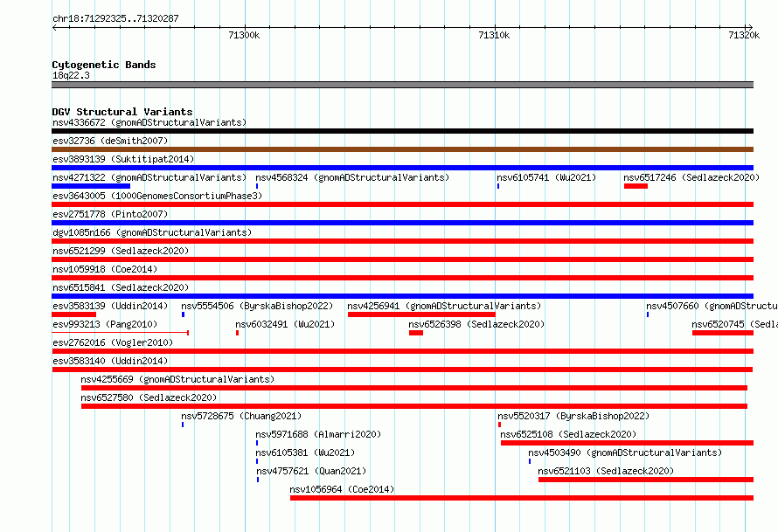Select the thin red esv993213 line
The width and height of the screenshot is (778, 532).
tap(120, 333)
